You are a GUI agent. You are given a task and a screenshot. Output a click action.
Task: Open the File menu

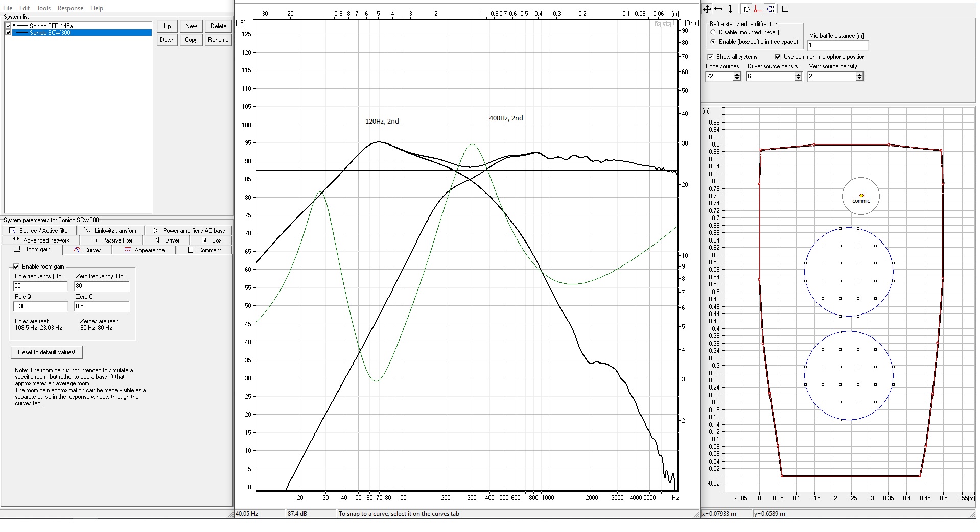coord(8,8)
